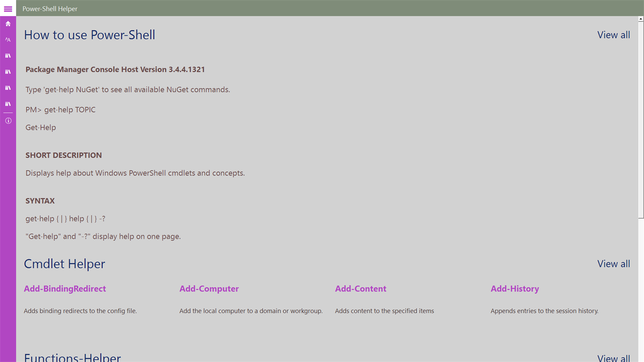Select the first library icon under font icon
The height and width of the screenshot is (362, 644).
pyautogui.click(x=8, y=56)
